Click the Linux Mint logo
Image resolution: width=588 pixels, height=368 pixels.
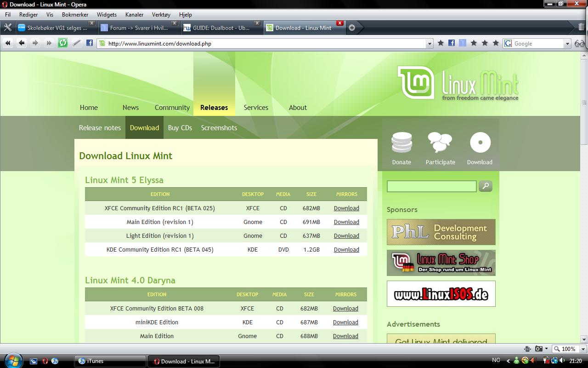pyautogui.click(x=458, y=83)
